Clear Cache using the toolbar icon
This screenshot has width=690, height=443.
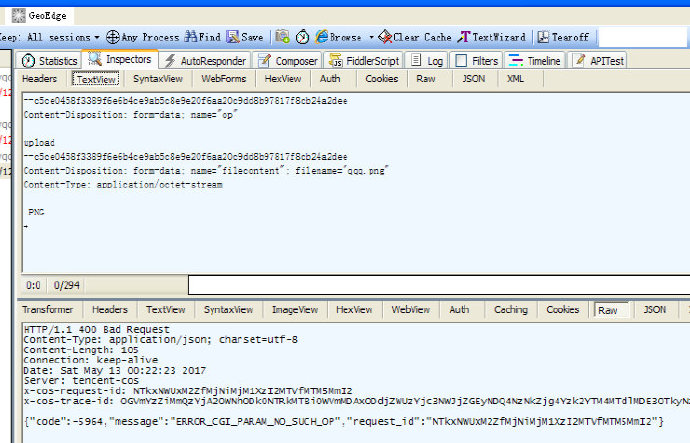pyautogui.click(x=414, y=37)
